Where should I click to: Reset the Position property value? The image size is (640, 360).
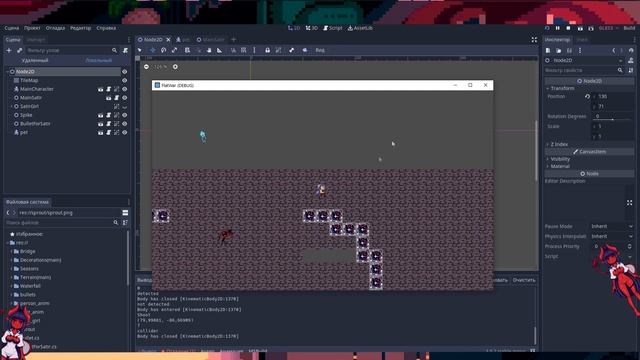coord(587,96)
